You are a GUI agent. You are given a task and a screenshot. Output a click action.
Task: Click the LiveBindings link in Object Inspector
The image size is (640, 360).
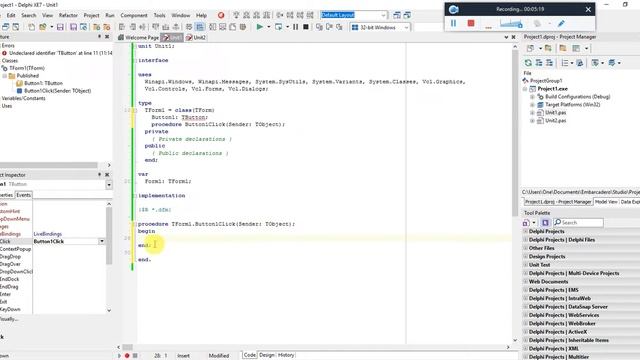(x=47, y=234)
